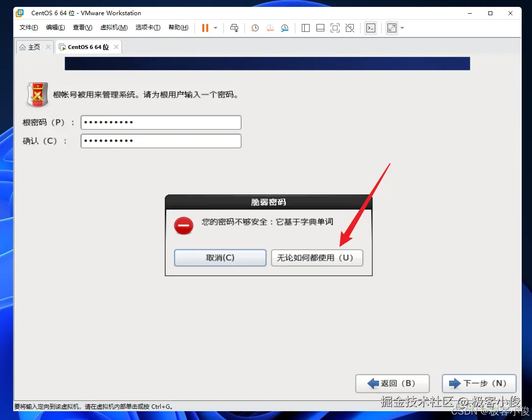Open the pause/power dropdown arrow

216,28
